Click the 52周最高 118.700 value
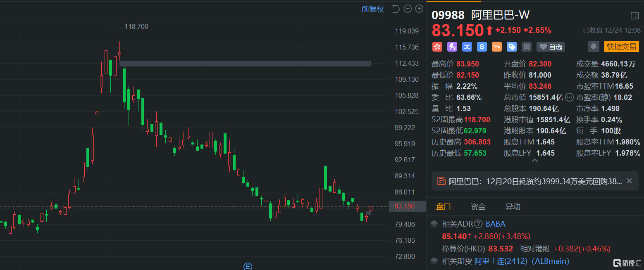 coord(477,120)
